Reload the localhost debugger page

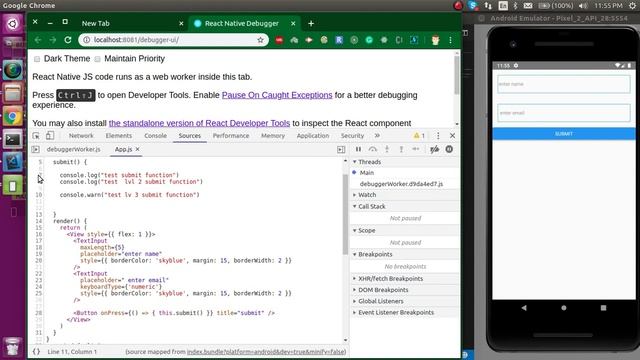pos(68,40)
